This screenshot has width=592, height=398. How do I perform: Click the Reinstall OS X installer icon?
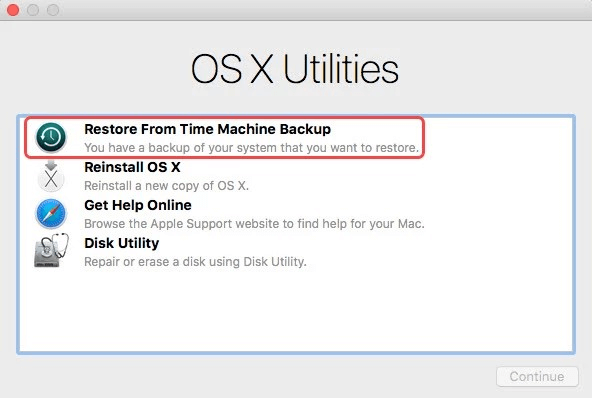point(51,176)
